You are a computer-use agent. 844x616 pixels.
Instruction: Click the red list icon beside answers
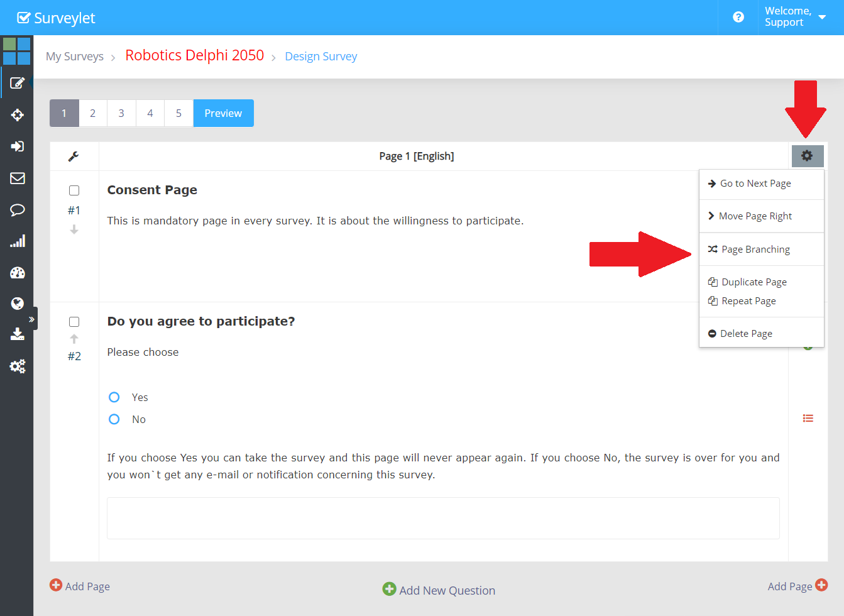tap(808, 419)
